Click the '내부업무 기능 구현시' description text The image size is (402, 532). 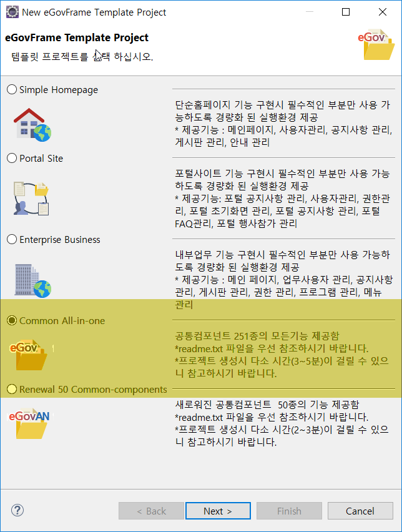tap(283, 280)
